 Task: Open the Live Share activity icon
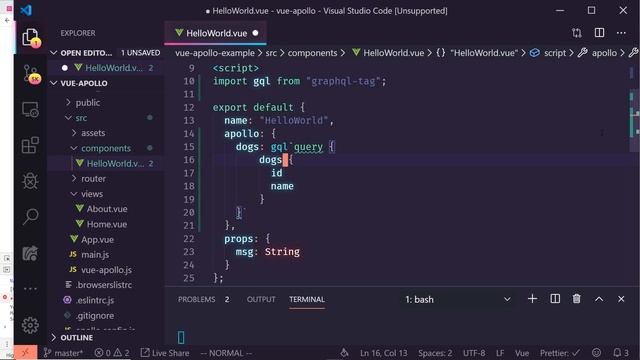[30, 253]
